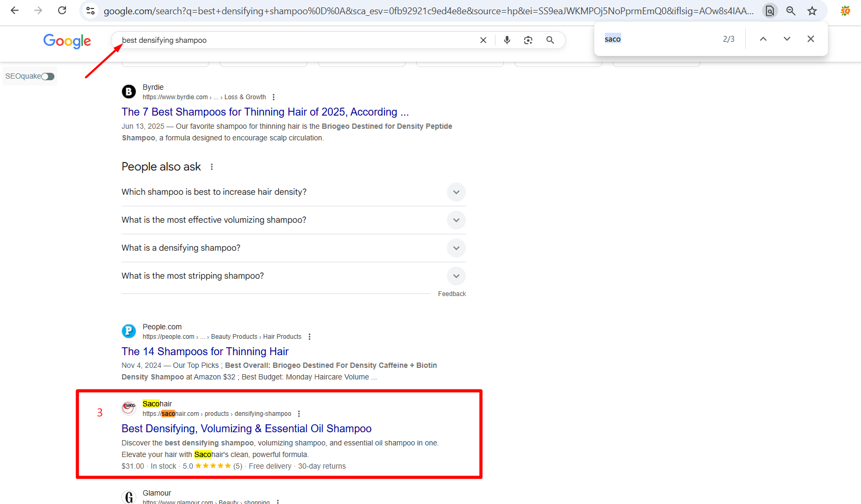Click the browser back arrow
This screenshot has height=504, width=861.
15,11
